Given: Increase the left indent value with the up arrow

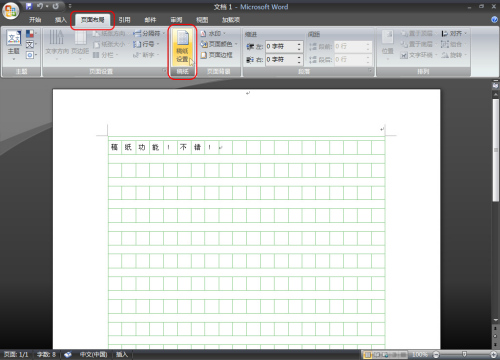Looking at the screenshot, I should click(299, 44).
